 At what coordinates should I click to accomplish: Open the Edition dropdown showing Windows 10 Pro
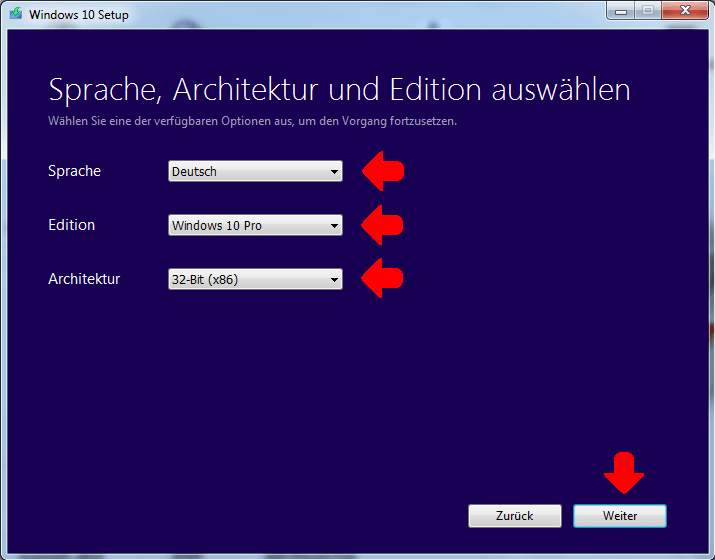point(255,225)
